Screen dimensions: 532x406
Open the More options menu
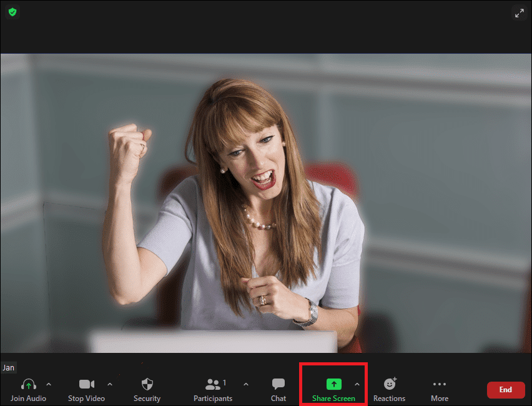pyautogui.click(x=440, y=390)
